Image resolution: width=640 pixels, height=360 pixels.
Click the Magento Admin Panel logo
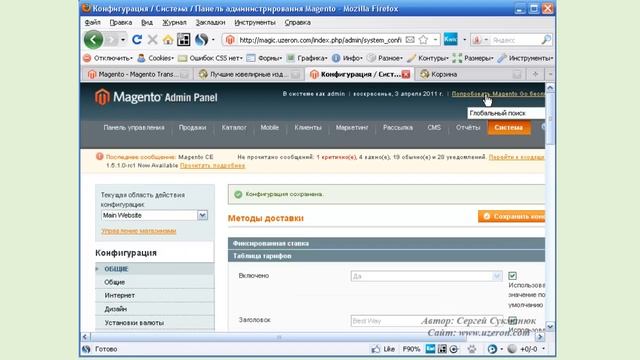click(x=156, y=97)
